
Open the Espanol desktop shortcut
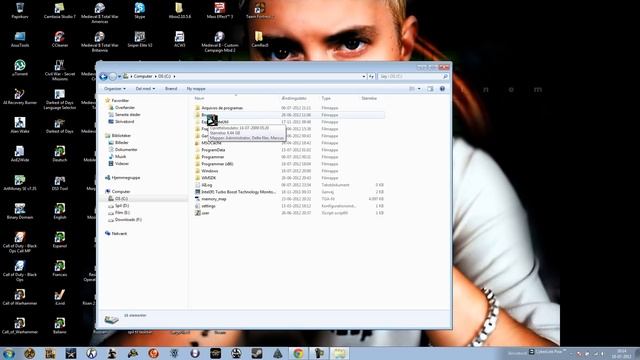tap(60, 239)
